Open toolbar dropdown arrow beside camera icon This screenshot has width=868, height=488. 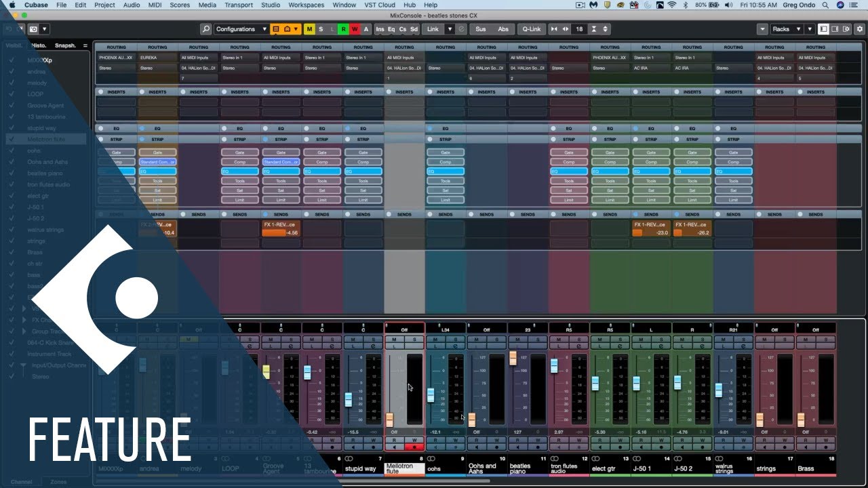[x=44, y=29]
